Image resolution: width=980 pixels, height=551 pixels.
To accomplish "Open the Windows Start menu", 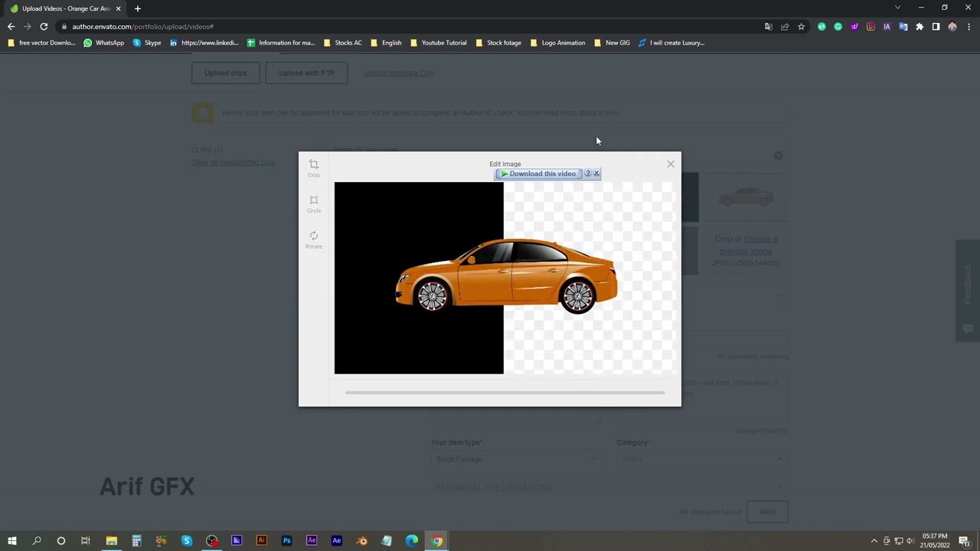I will pyautogui.click(x=12, y=541).
